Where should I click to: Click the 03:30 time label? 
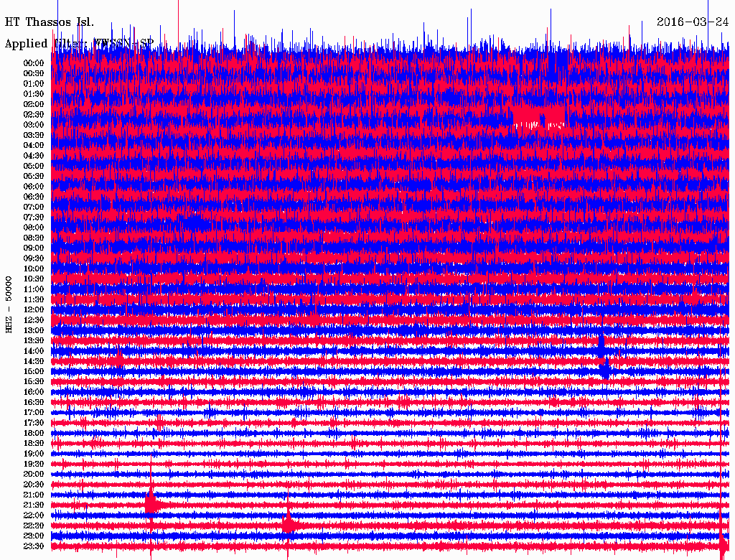point(34,135)
